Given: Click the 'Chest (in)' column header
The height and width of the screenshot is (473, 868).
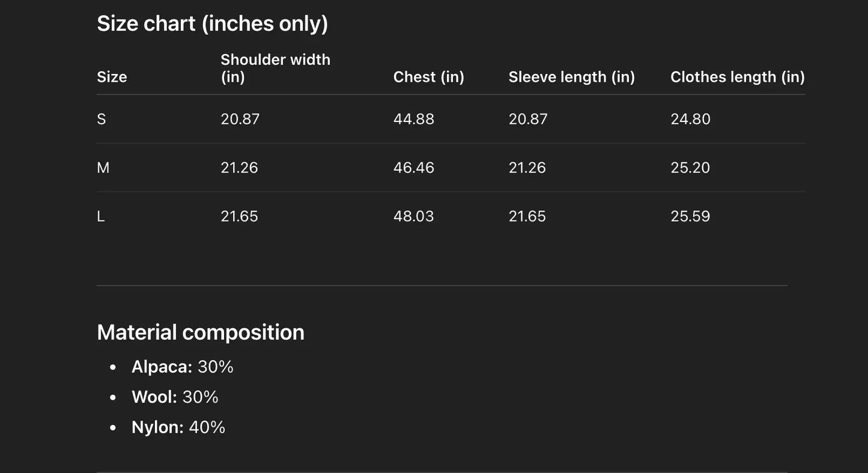Looking at the screenshot, I should [x=428, y=77].
